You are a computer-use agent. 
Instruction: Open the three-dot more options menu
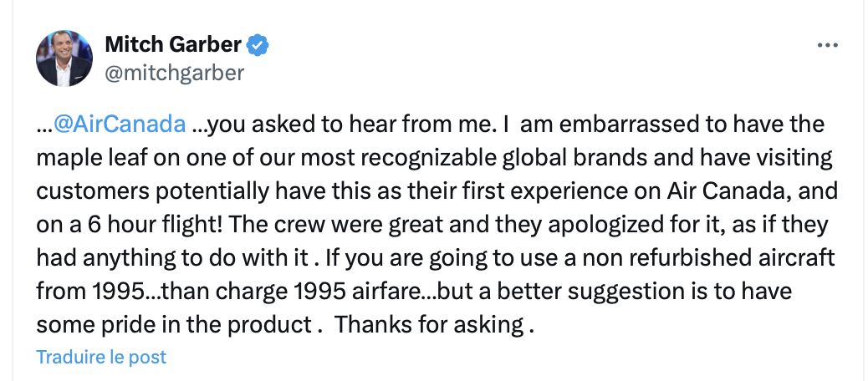tap(826, 45)
